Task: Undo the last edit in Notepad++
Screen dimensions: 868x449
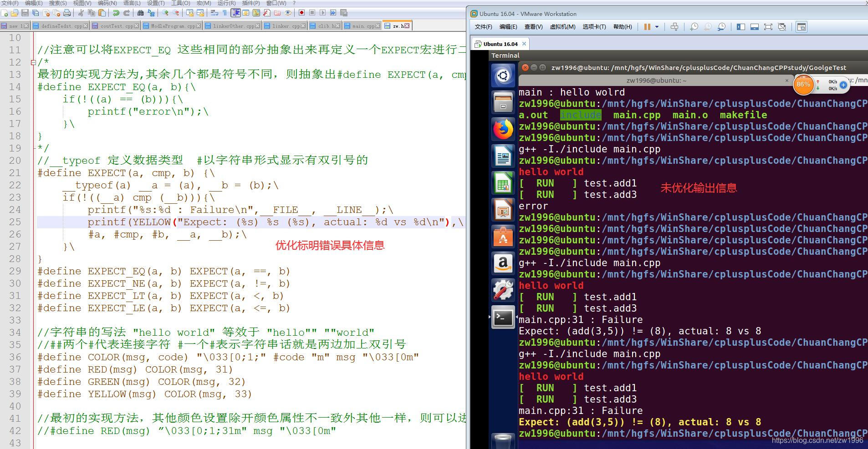Action: [116, 13]
